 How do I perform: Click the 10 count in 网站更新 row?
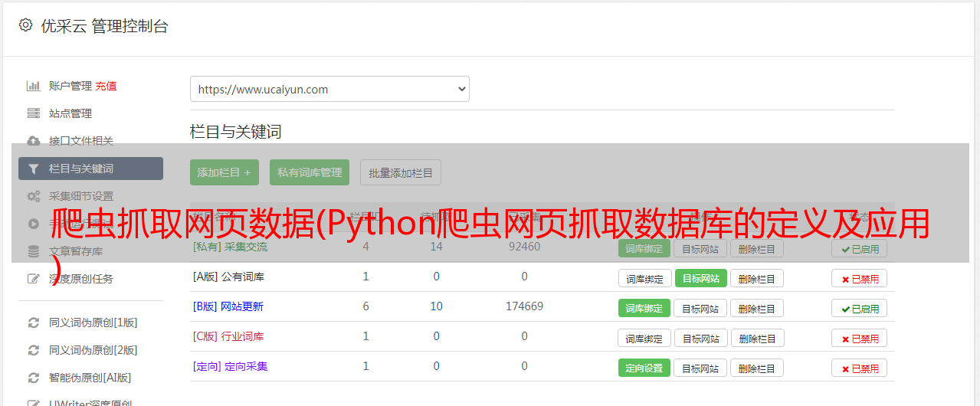[436, 306]
